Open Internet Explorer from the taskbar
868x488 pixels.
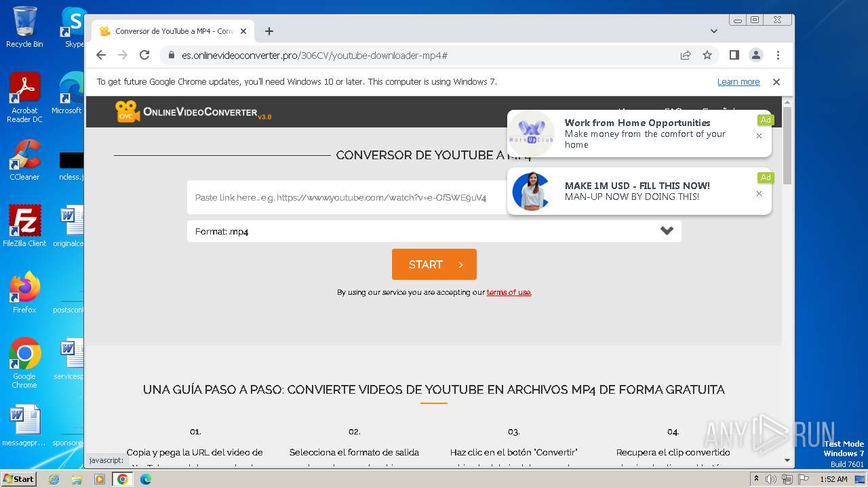coord(54,479)
